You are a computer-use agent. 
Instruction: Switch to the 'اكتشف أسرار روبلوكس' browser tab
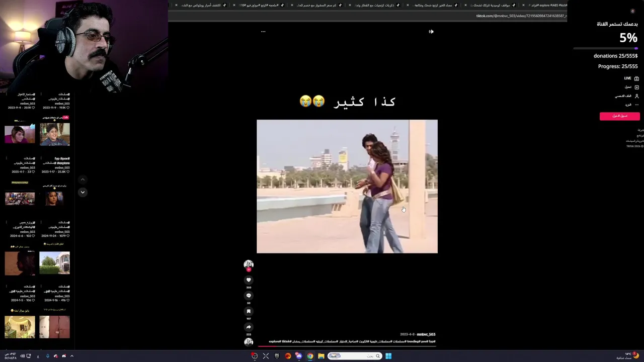coord(200,5)
